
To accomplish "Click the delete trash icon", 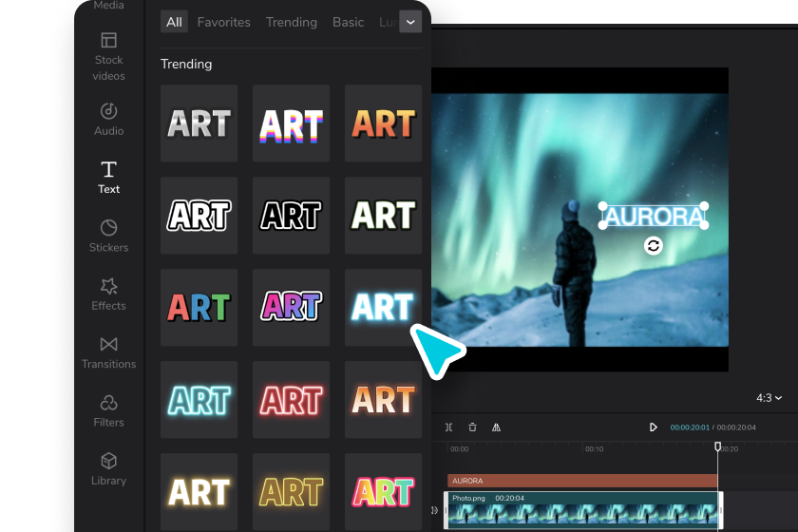I will point(472,427).
